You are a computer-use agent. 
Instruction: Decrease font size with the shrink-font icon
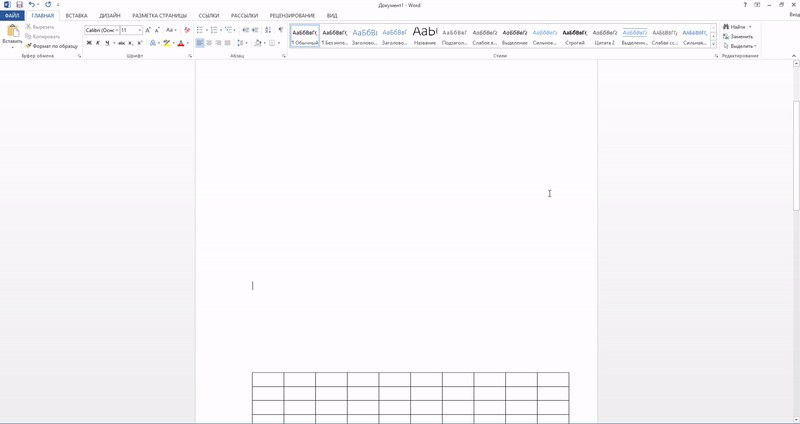(x=157, y=30)
